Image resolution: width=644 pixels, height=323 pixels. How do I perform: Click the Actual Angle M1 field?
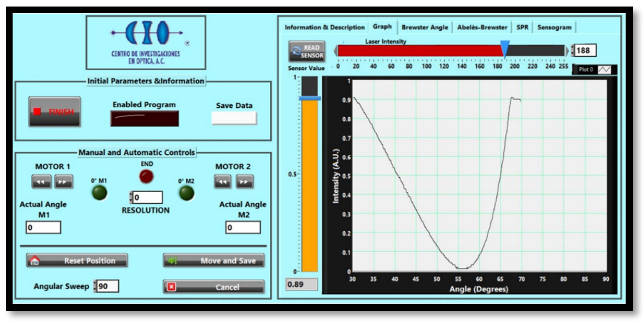click(x=44, y=227)
